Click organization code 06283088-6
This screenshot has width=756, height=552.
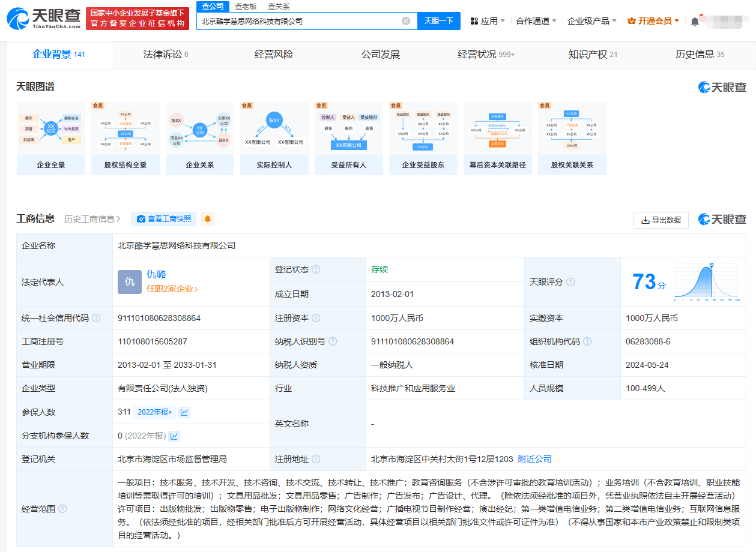(x=648, y=341)
